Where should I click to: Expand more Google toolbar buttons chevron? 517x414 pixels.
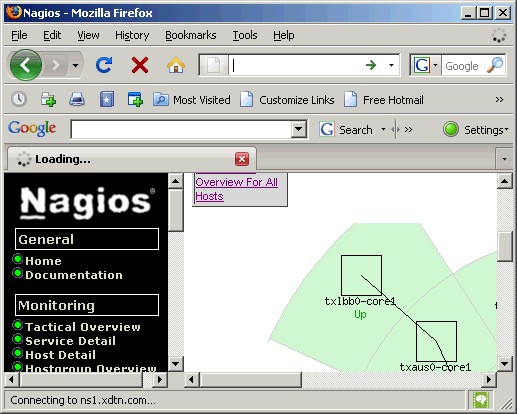408,129
